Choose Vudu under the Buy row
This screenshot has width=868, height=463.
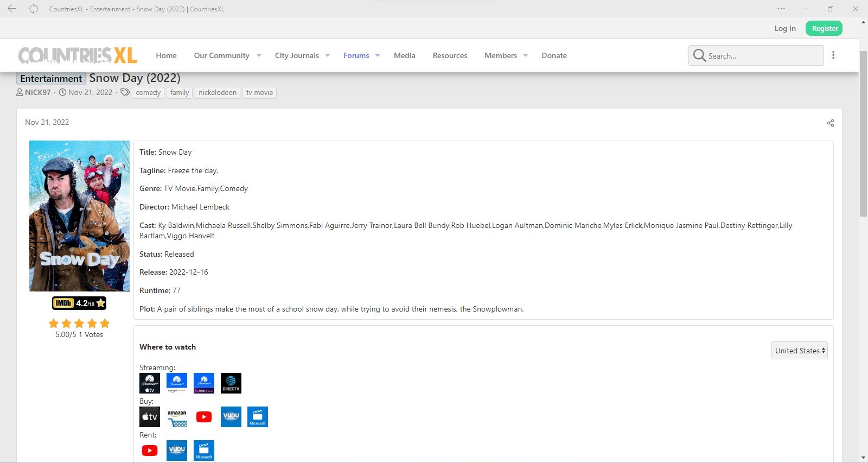tap(231, 417)
